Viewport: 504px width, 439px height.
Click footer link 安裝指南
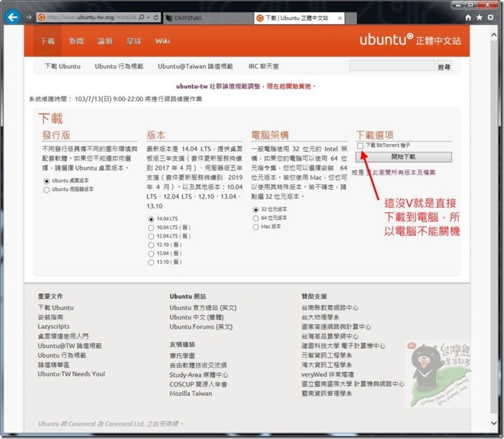(51, 318)
